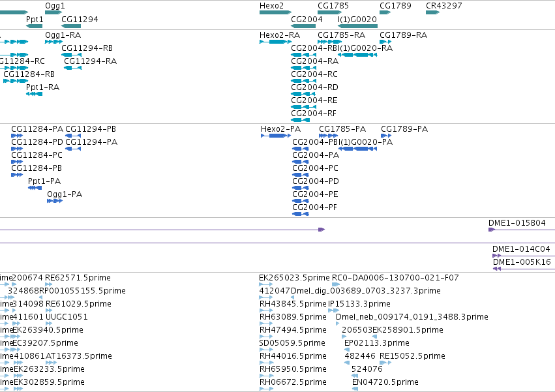Select protein Ogg1-PA
Screen dimensions: 555x392
pyautogui.click(x=55, y=201)
